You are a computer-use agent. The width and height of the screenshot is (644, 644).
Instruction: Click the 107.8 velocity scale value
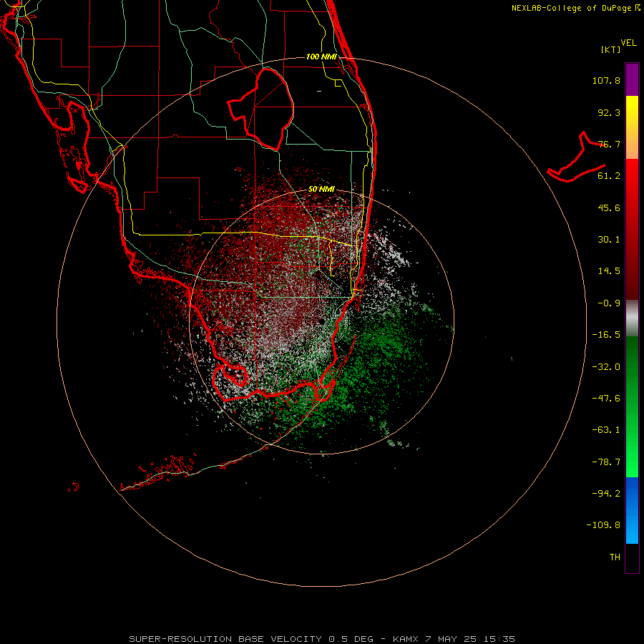[606, 80]
